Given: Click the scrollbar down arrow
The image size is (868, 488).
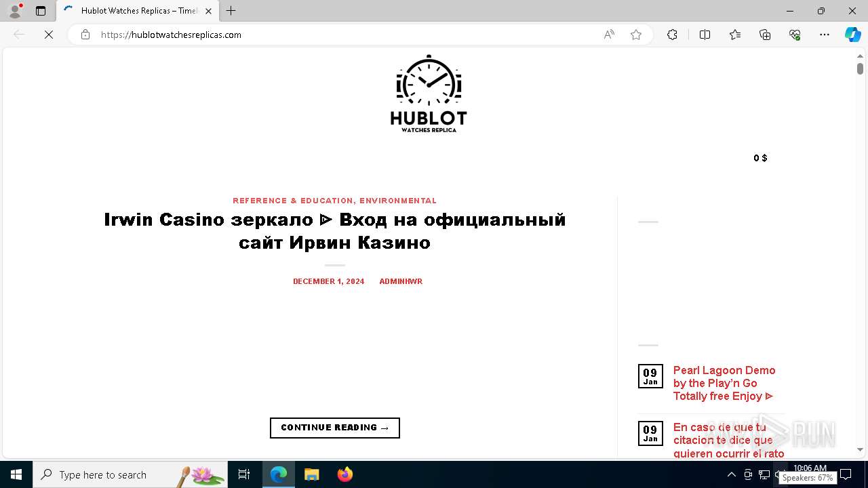Looking at the screenshot, I should click(860, 449).
